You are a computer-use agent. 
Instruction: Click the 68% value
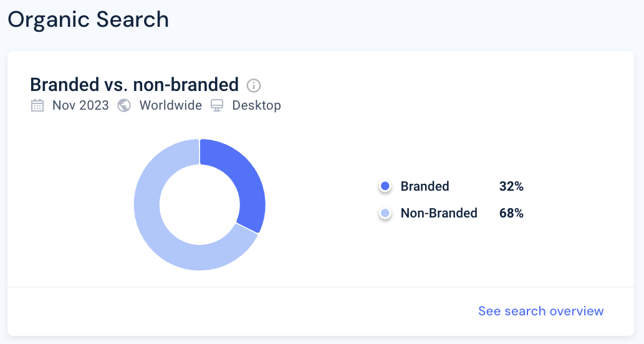pyautogui.click(x=511, y=213)
